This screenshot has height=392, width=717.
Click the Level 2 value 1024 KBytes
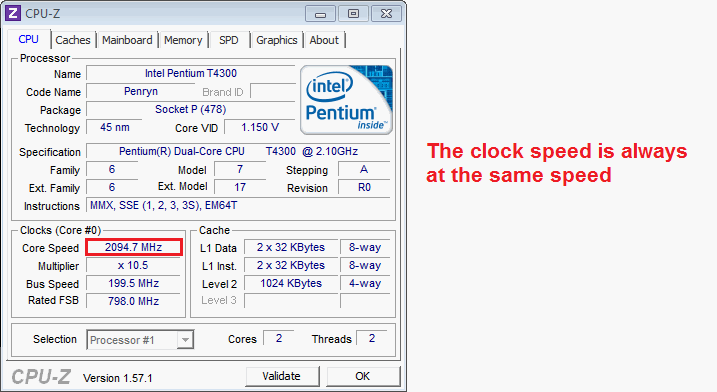291,283
